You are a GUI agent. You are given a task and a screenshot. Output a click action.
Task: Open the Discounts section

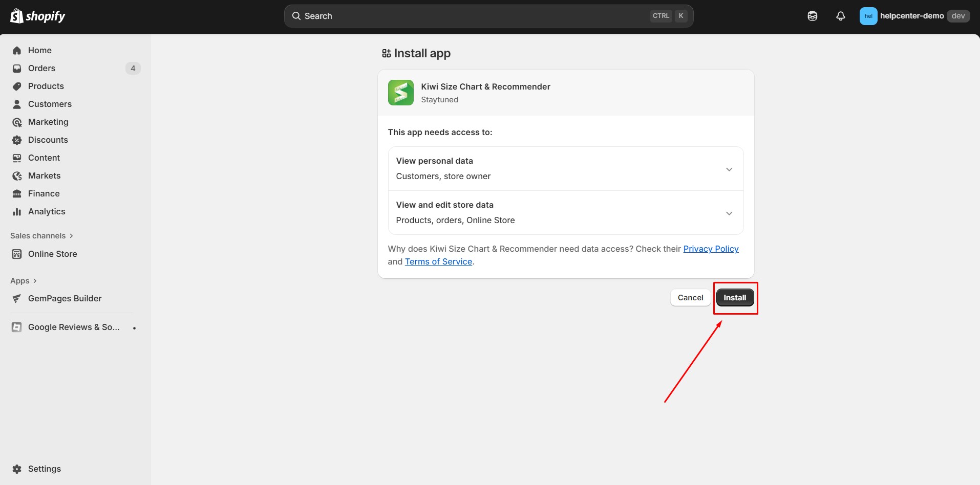tap(48, 140)
